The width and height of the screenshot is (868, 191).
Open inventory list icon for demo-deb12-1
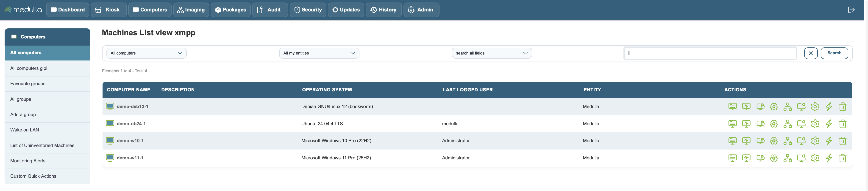(x=732, y=106)
